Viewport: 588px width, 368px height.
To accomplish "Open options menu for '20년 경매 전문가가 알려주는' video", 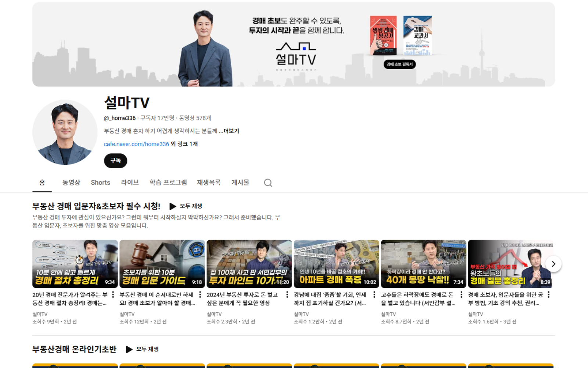I will (113, 295).
